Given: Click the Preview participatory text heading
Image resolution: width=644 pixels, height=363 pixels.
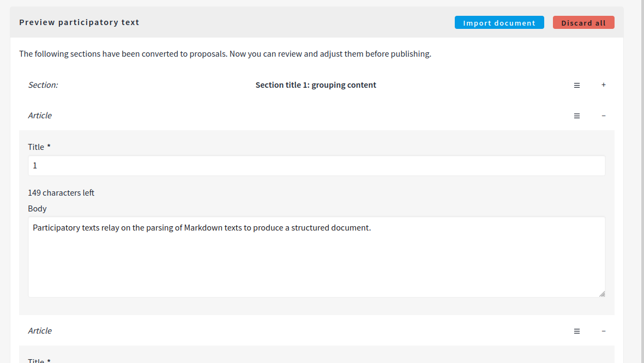Looking at the screenshot, I should click(79, 22).
